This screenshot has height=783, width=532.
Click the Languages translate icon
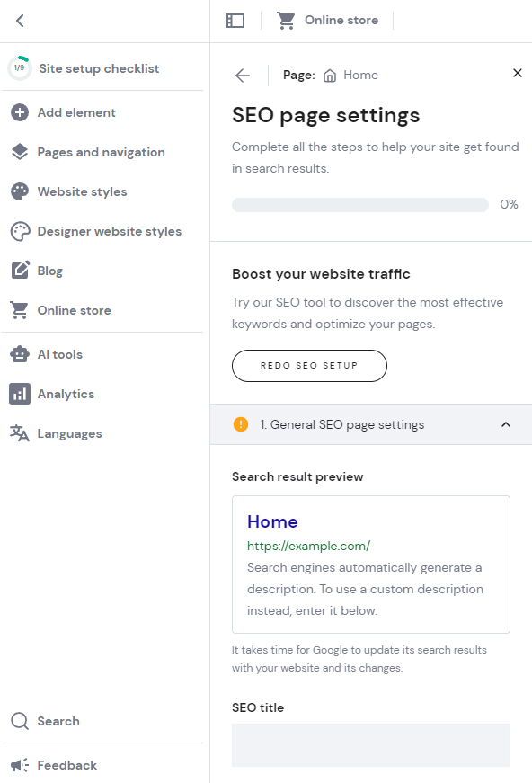20,433
